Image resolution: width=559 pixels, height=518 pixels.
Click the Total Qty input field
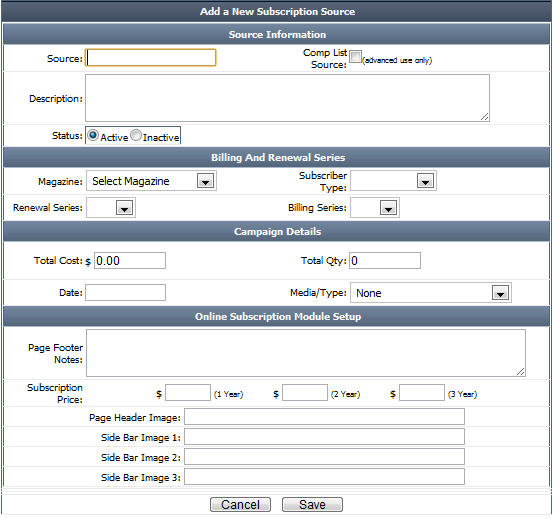pos(385,261)
